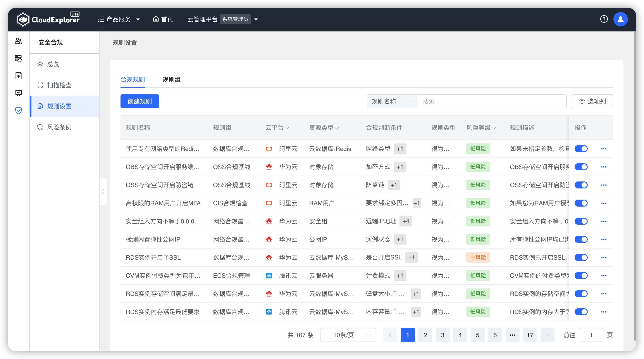Open more actions for OBS存储空间开启服务端 row
Screen dimensions: 644x359
click(x=603, y=167)
